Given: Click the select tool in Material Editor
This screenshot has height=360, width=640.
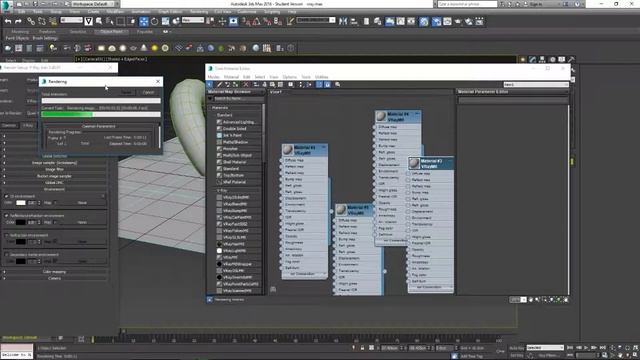Looking at the screenshot, I should 210,84.
